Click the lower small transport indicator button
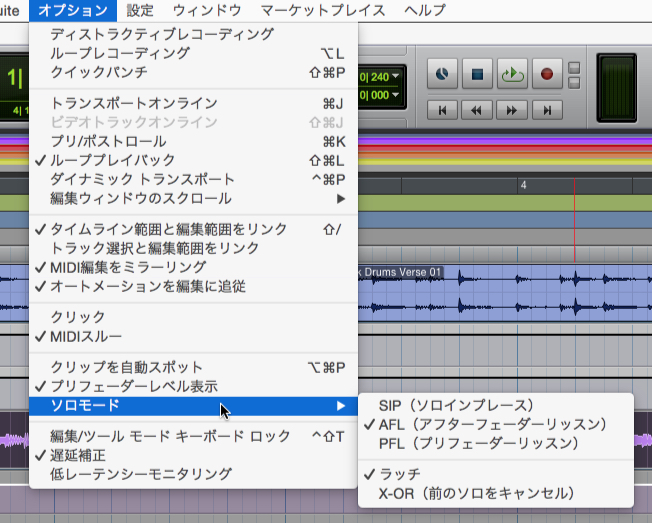This screenshot has width=652, height=523. point(574,83)
